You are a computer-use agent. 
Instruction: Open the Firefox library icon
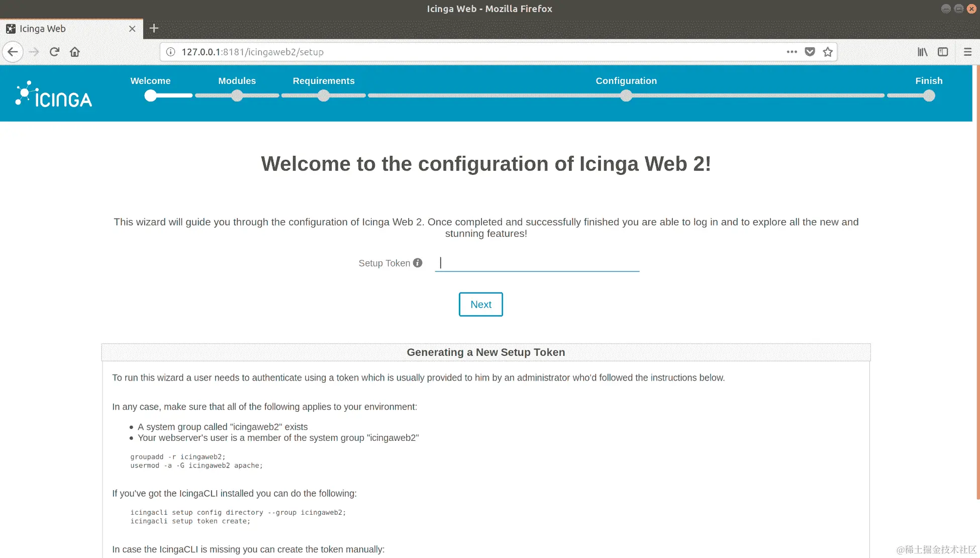(x=922, y=52)
